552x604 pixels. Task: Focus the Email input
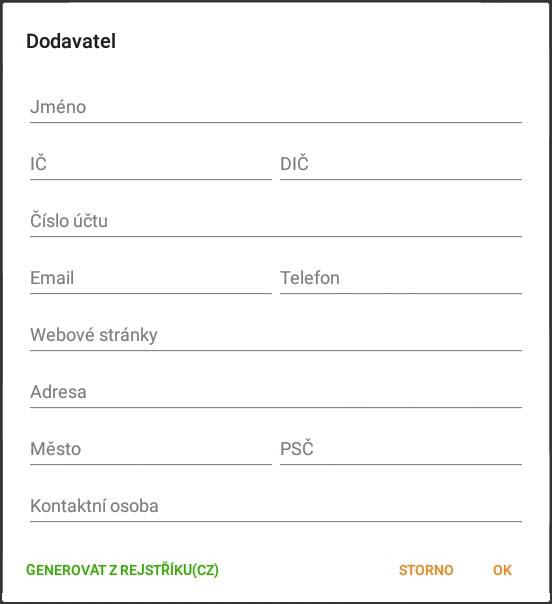click(x=151, y=279)
